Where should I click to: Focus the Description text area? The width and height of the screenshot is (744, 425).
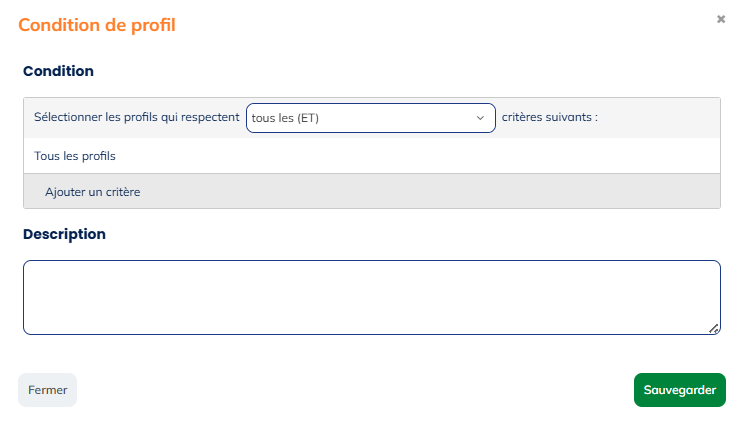(371, 297)
